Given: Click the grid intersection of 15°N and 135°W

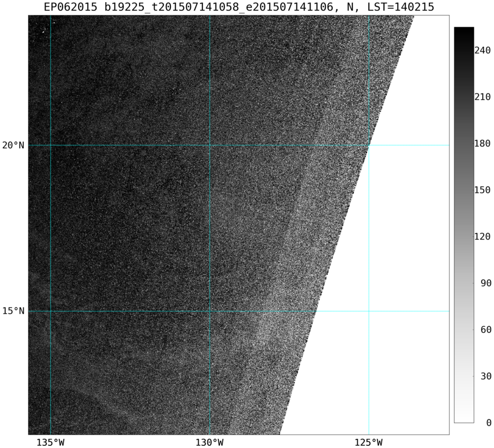Looking at the screenshot, I should (50, 311).
